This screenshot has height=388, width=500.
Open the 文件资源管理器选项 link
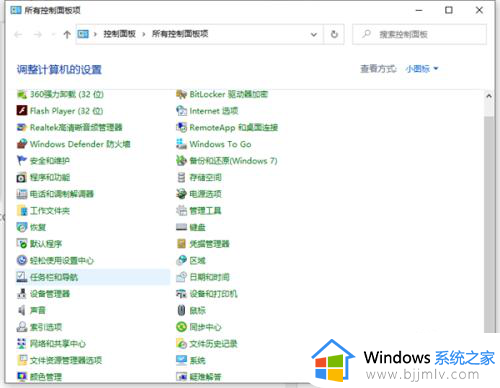point(66,360)
